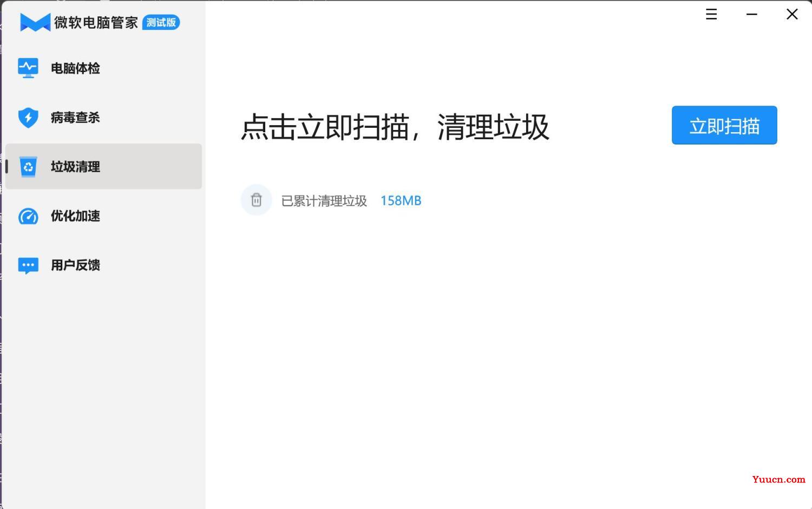The image size is (812, 509).
Task: Click the 电脑体检 heartbeat monitor icon
Action: click(x=28, y=68)
